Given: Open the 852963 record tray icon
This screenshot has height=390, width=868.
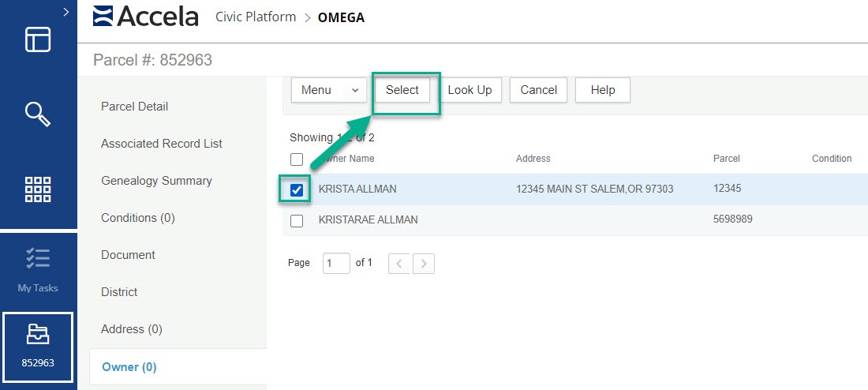Looking at the screenshot, I should (38, 336).
